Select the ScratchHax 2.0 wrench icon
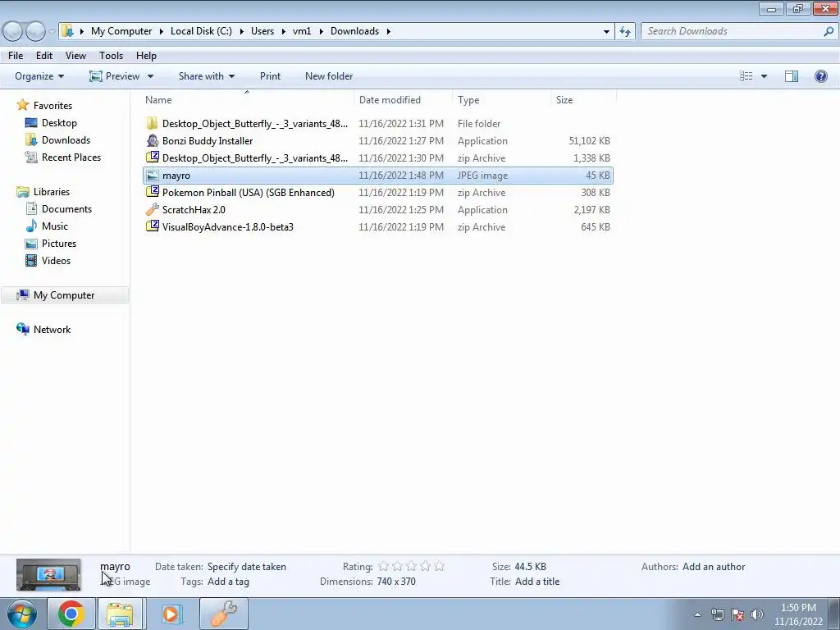This screenshot has width=840, height=630. tap(152, 209)
